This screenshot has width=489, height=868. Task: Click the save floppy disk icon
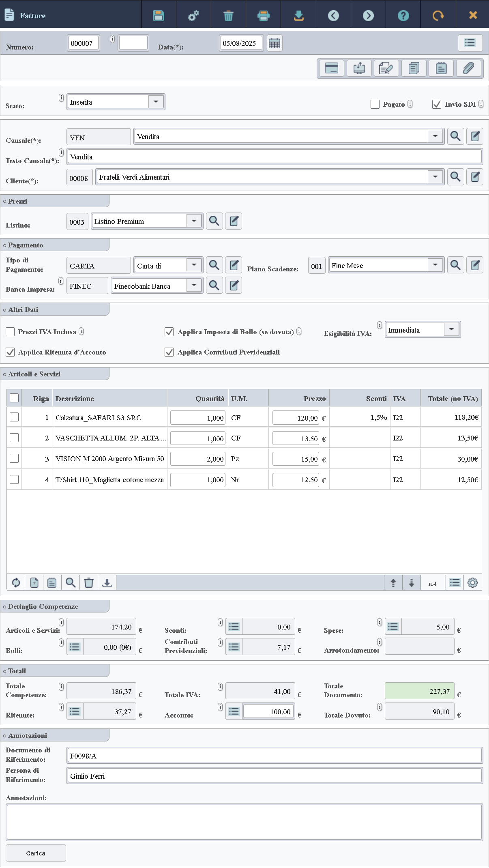point(159,15)
